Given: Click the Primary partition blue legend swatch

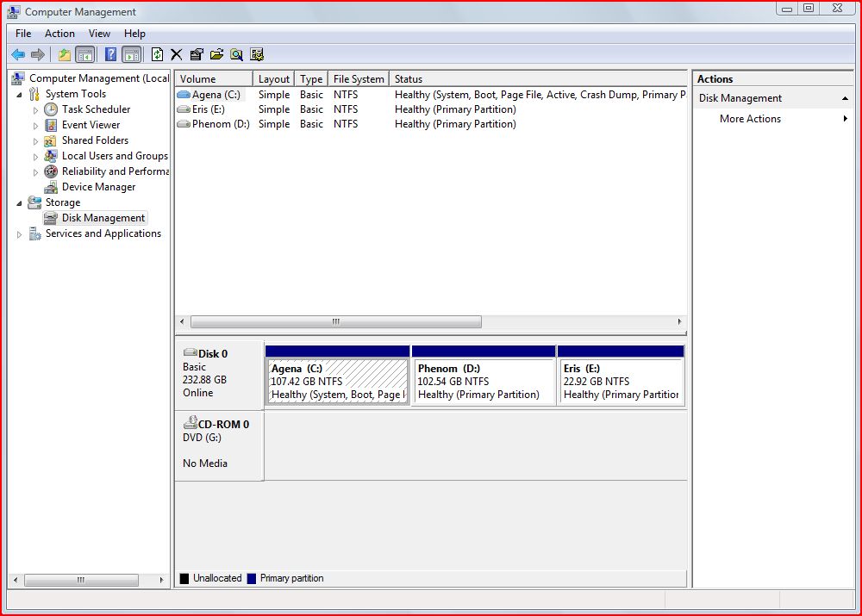Looking at the screenshot, I should (252, 579).
